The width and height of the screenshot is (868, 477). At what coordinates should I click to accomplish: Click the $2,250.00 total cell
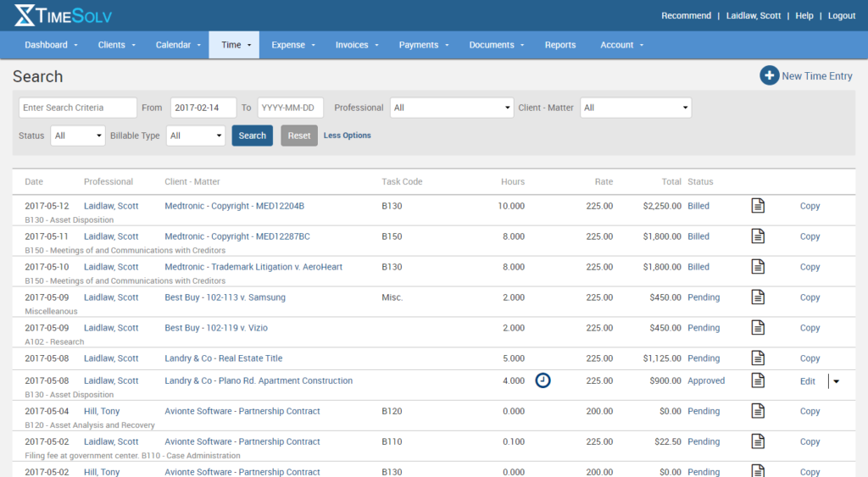(x=662, y=206)
